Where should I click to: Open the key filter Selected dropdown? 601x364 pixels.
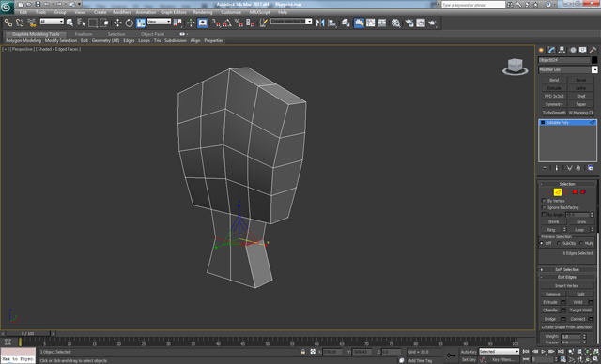point(499,352)
